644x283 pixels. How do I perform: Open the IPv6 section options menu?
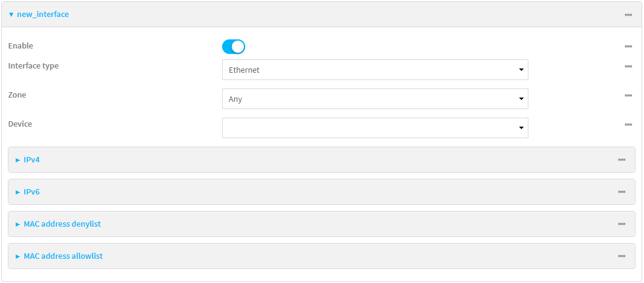(622, 192)
